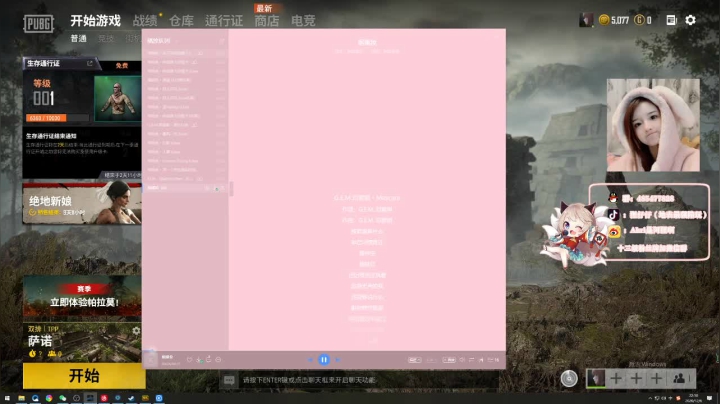Click the radar circle icon beside the squad panel
Viewport: 720px width, 404px height.
click(x=569, y=379)
